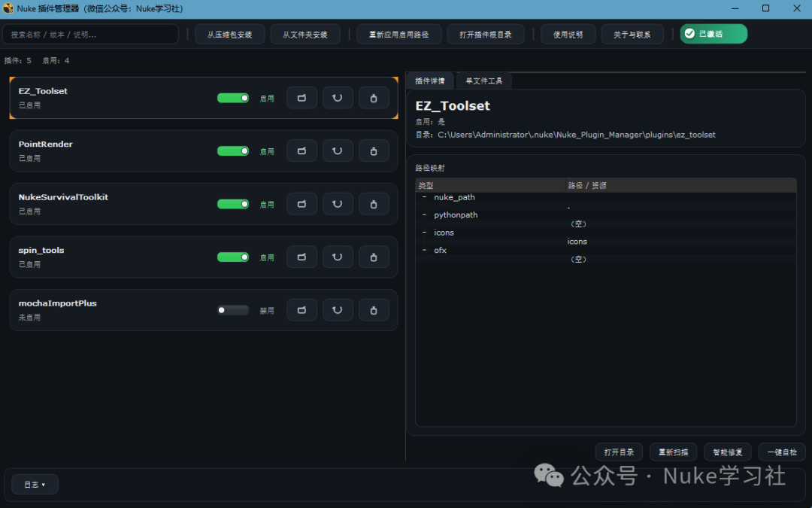Select the NukeSurvivalToolkit plugin name
The height and width of the screenshot is (508, 812).
[x=63, y=197]
